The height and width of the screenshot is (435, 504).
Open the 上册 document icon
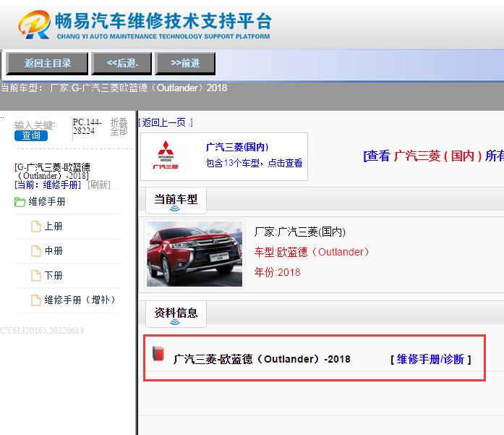click(x=35, y=227)
